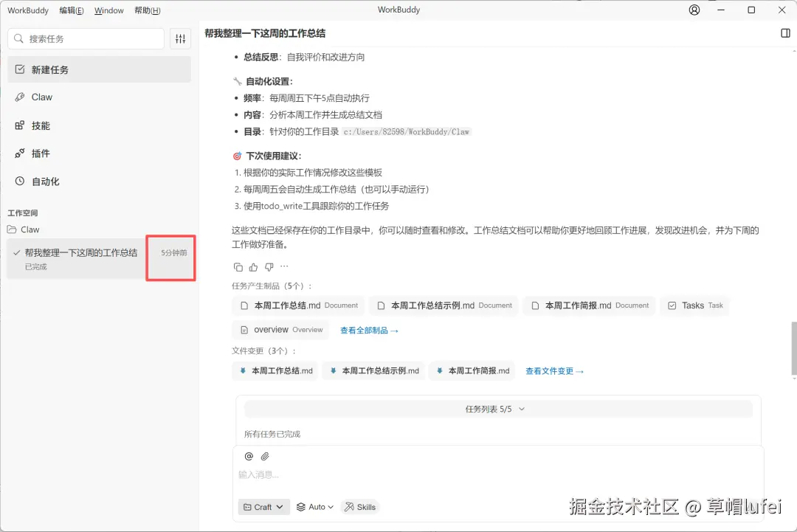Image resolution: width=797 pixels, height=532 pixels.
Task: Copy the response with copy icon
Action: coord(238,267)
